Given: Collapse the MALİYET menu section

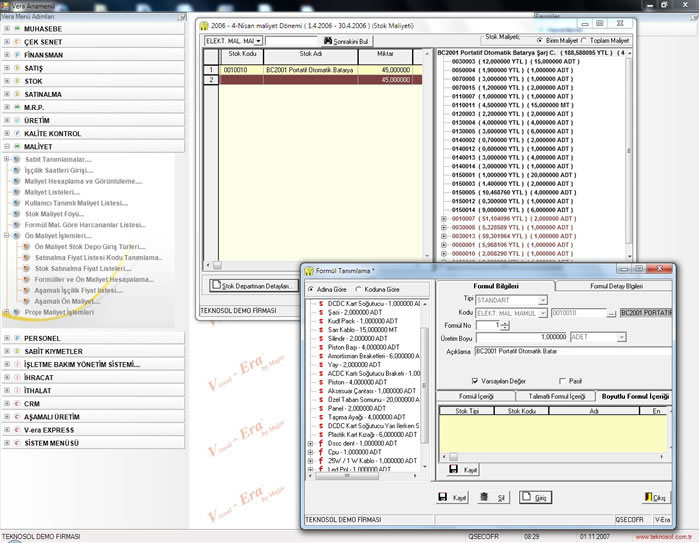Looking at the screenshot, I should pos(7,146).
